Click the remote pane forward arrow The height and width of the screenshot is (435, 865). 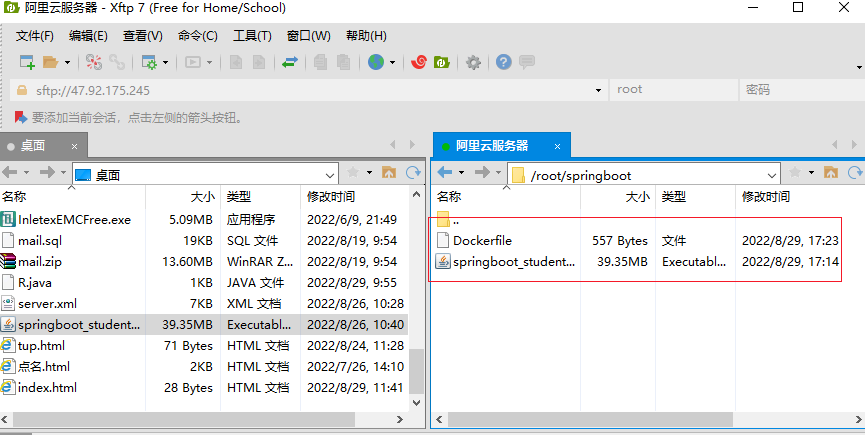(x=482, y=173)
